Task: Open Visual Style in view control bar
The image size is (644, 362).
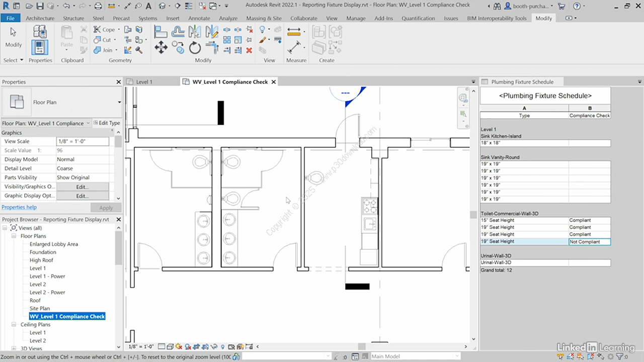Action: pos(170,346)
